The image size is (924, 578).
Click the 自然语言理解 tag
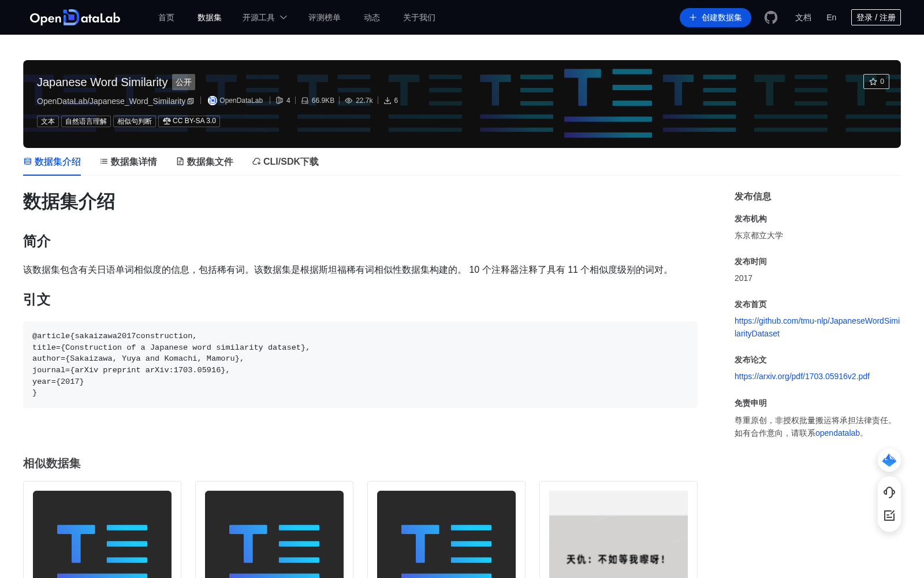86,121
